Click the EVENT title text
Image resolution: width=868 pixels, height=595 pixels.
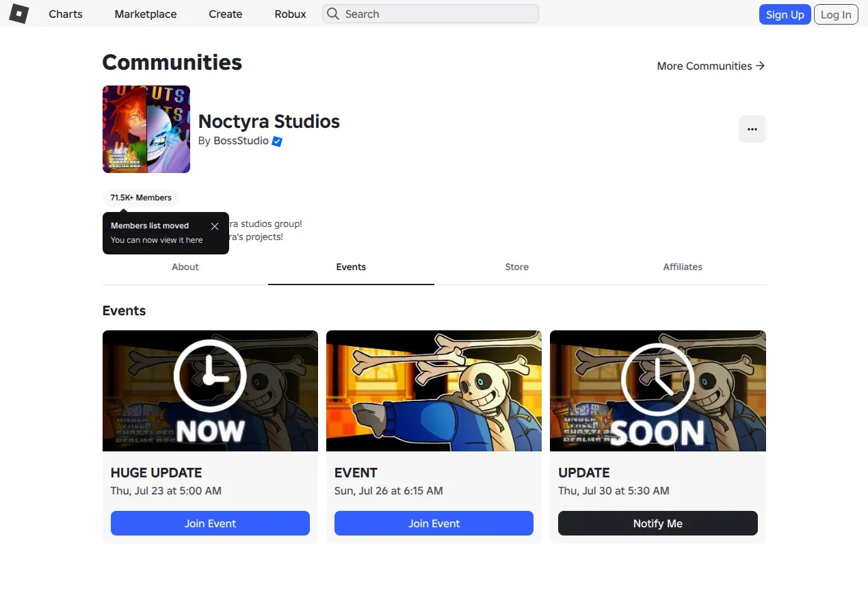pyautogui.click(x=356, y=473)
